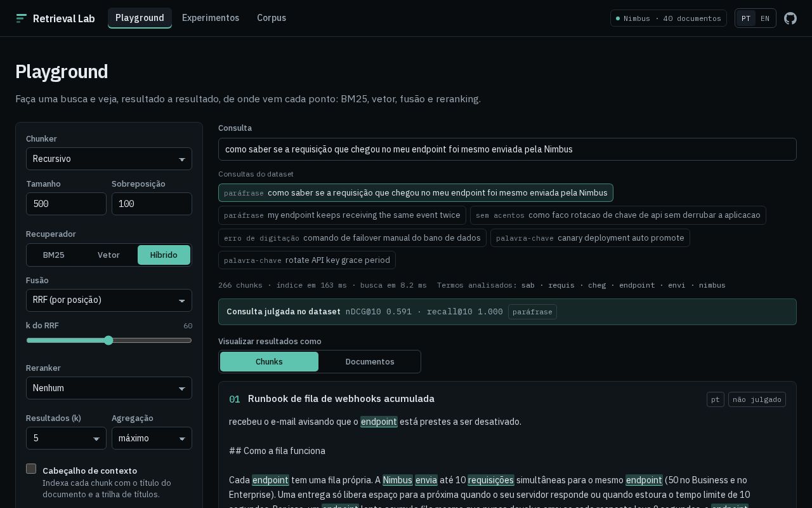Click the 'Termos analisados' label
The width and height of the screenshot is (812, 508).
pyautogui.click(x=477, y=285)
